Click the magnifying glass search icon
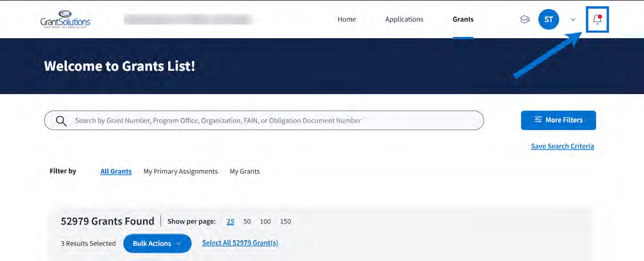The height and width of the screenshot is (261, 644). [61, 120]
